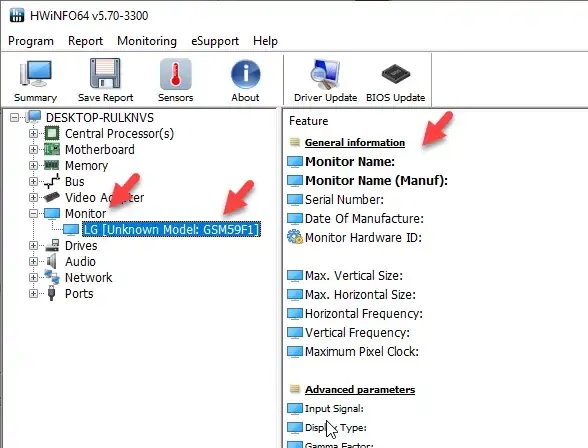Expand the Central Processor(s) node
Image resolution: width=588 pixels, height=448 pixels.
point(33,133)
